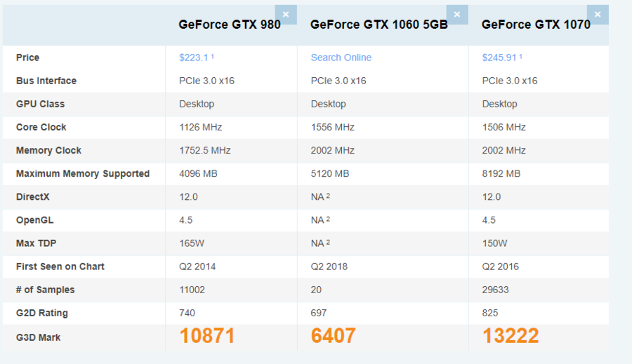Click the Q2 2018 first seen value

click(x=329, y=267)
